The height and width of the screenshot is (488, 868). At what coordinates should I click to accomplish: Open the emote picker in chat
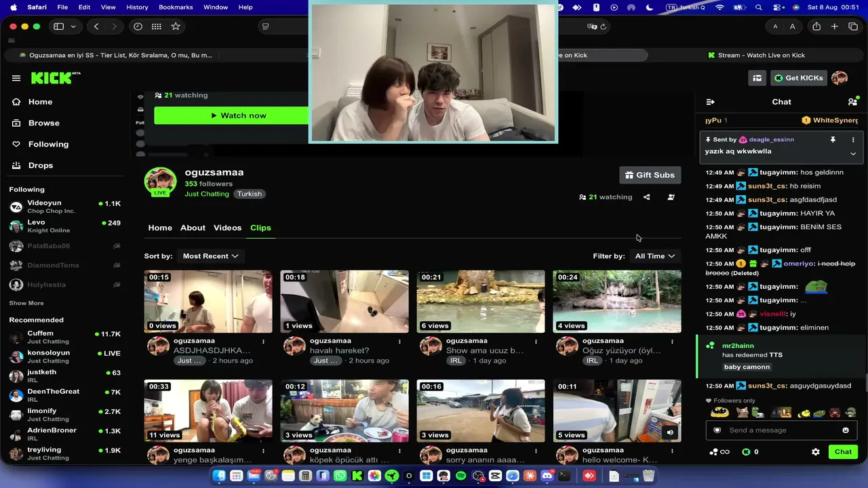coord(846,430)
